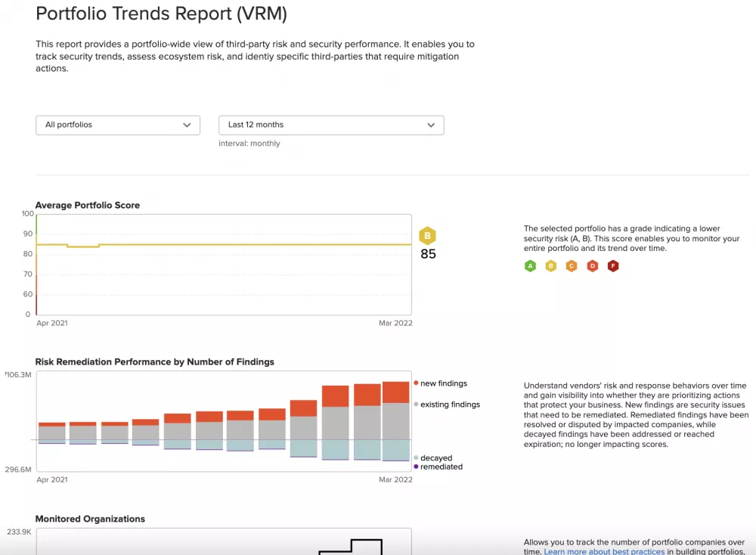This screenshot has width=756, height=555.
Task: Click the dark red F grade hexagon
Action: (613, 265)
